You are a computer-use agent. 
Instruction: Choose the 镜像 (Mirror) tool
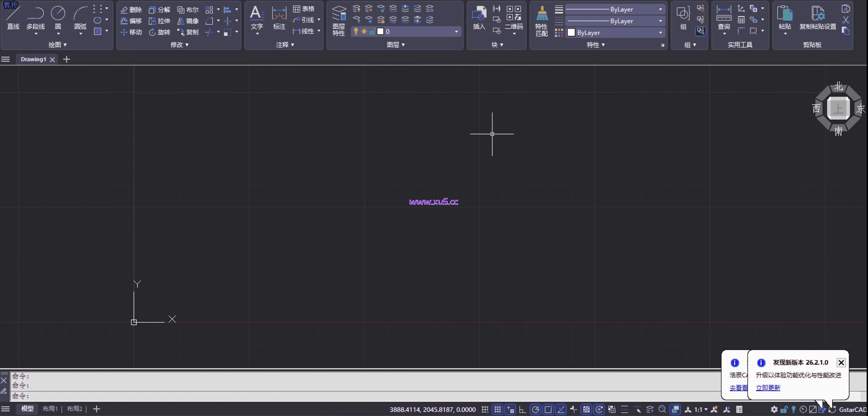(x=188, y=21)
